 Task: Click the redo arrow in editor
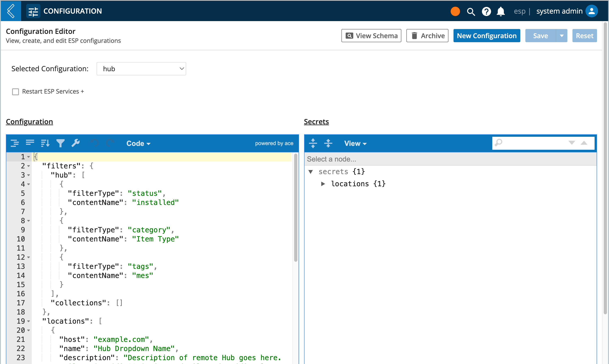click(x=110, y=143)
